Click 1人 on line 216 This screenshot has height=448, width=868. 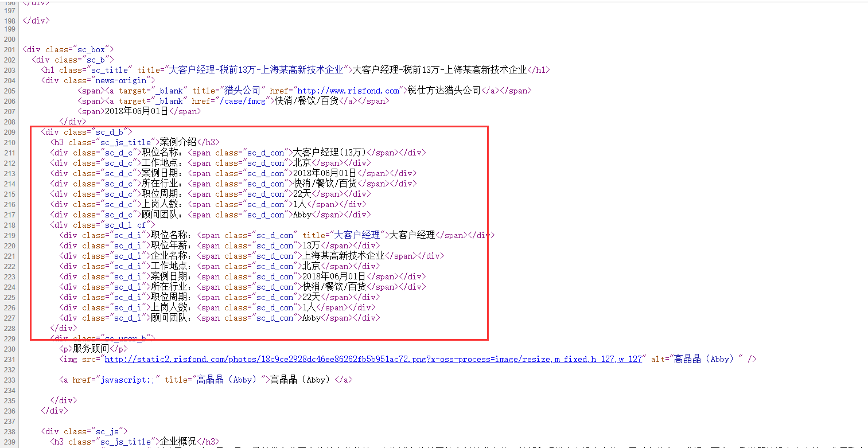tap(300, 204)
